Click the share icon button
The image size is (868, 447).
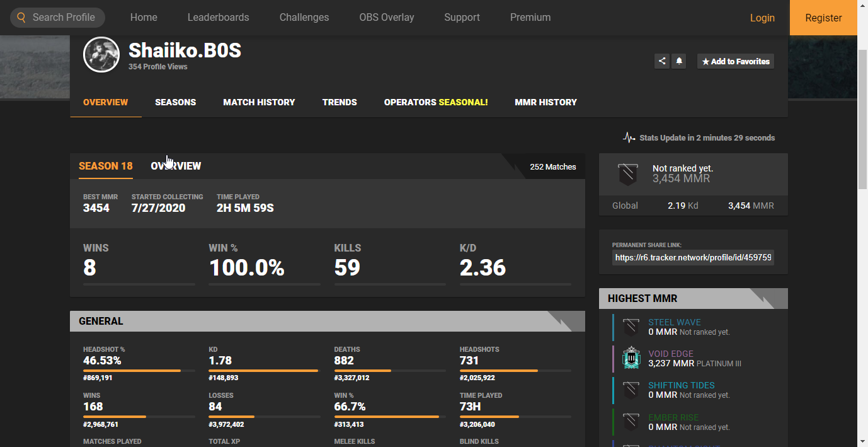(661, 61)
